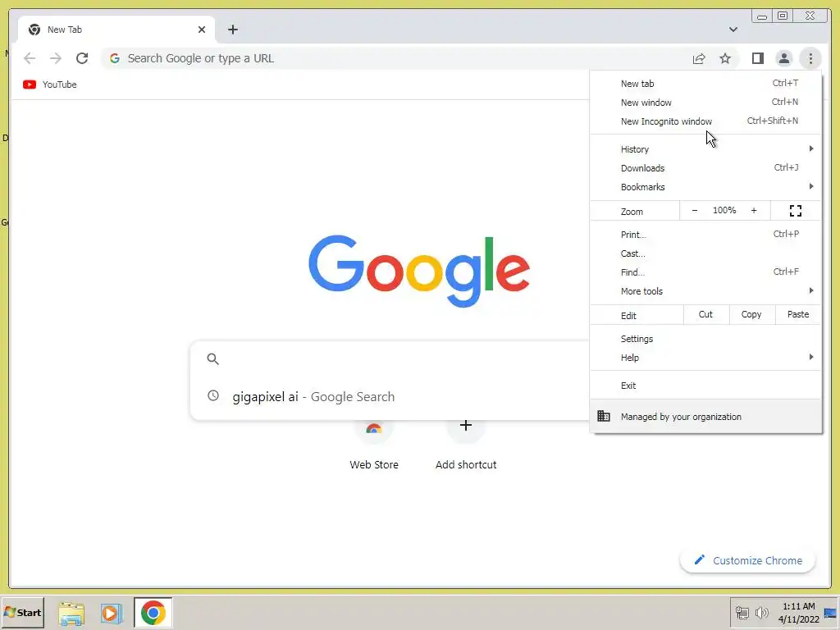This screenshot has width=840, height=630.
Task: Click the forward navigation arrow
Action: coord(56,58)
